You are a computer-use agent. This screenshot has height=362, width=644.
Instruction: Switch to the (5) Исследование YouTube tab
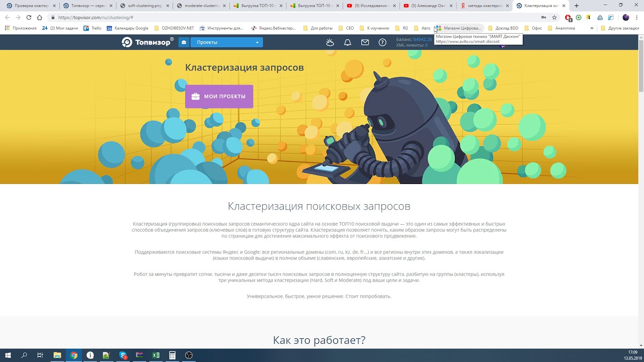pyautogui.click(x=371, y=6)
